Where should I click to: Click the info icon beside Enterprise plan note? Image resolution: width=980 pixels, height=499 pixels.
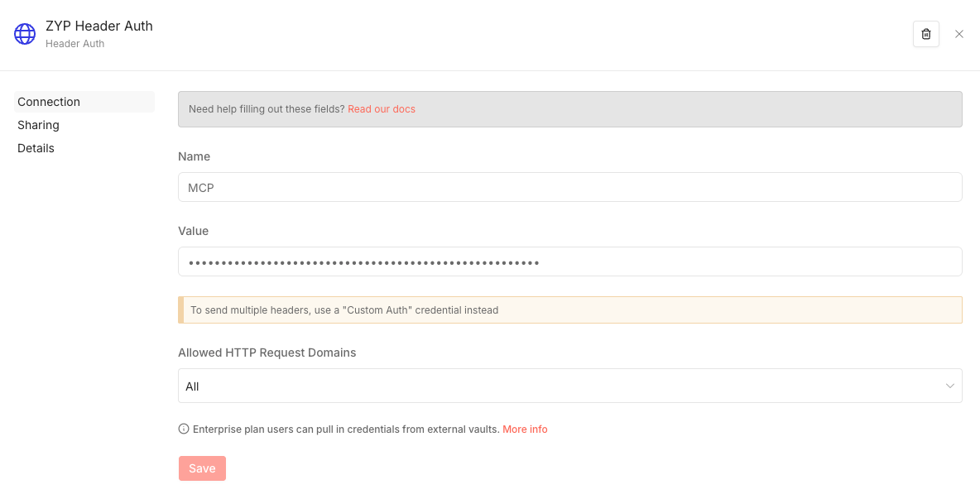(x=184, y=429)
